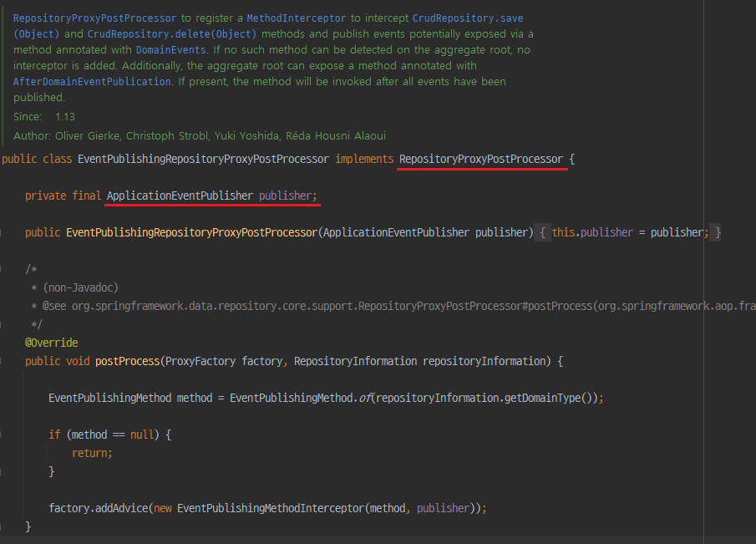Click the purple publisher field name after ApplicationEventPublisher
756x544 pixels.
click(x=286, y=196)
